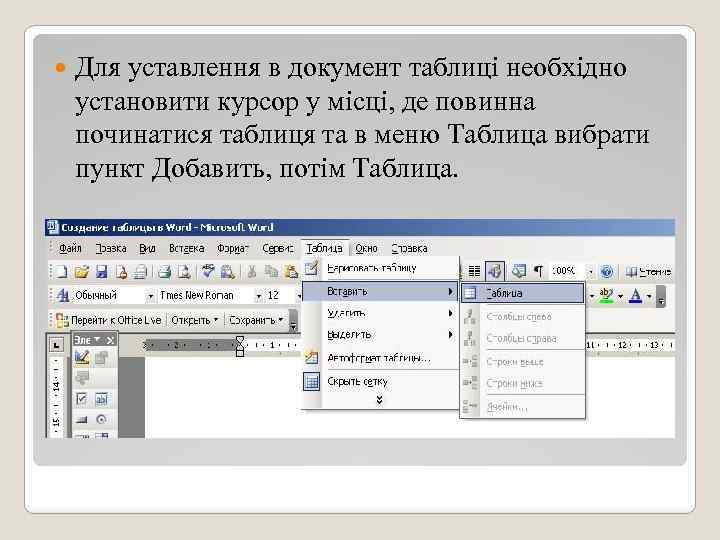
Task: Open the Справка menu
Action: (x=409, y=248)
